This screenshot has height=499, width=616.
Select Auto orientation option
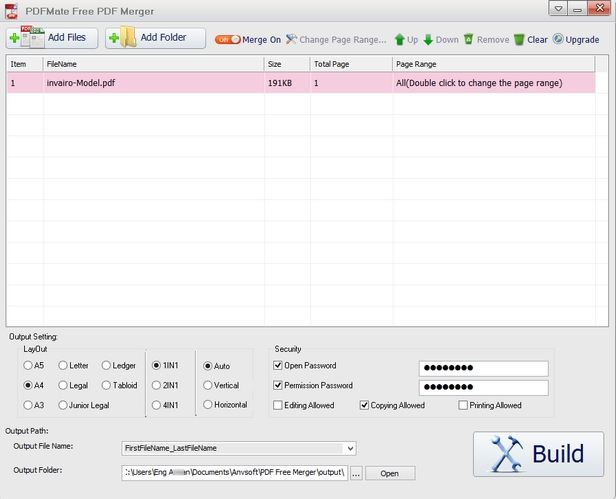(x=208, y=366)
